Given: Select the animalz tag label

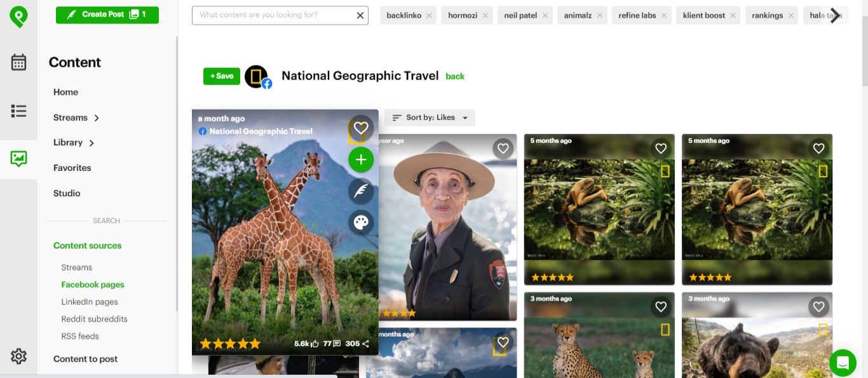Looking at the screenshot, I should pyautogui.click(x=577, y=15).
